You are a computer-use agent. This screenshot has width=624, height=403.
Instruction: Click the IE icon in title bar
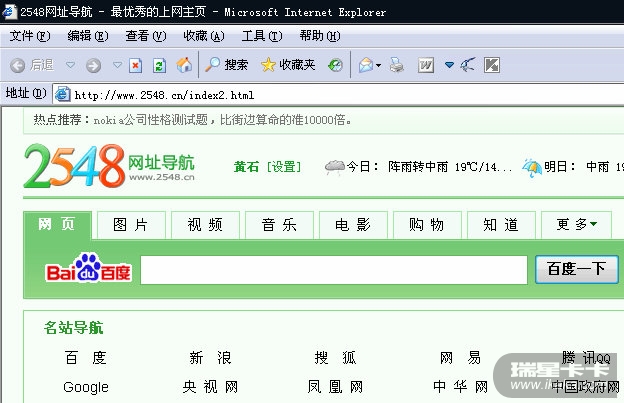coord(9,12)
